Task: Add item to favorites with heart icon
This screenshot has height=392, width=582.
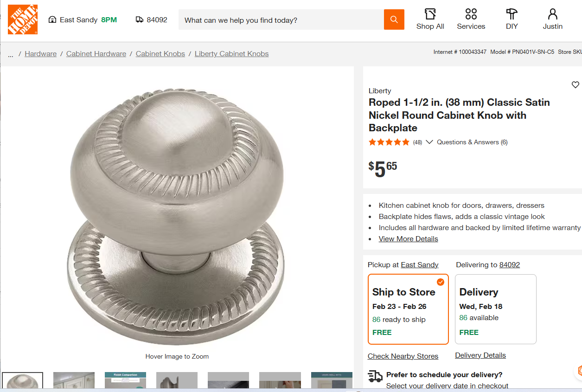Action: (x=575, y=85)
